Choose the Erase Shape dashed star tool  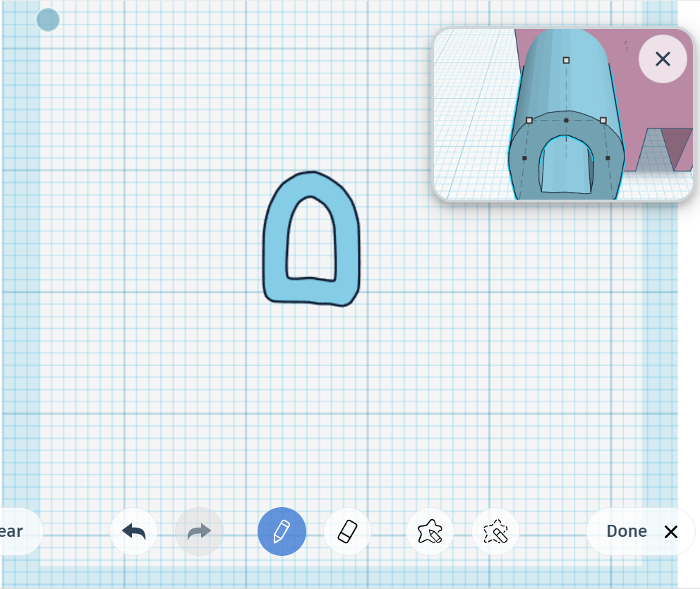tap(495, 532)
